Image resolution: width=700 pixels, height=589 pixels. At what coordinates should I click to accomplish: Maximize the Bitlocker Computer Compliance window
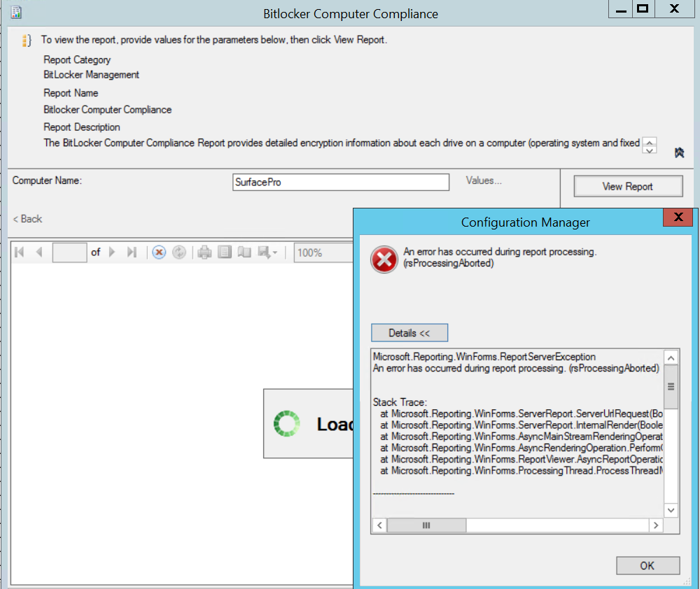pos(643,9)
